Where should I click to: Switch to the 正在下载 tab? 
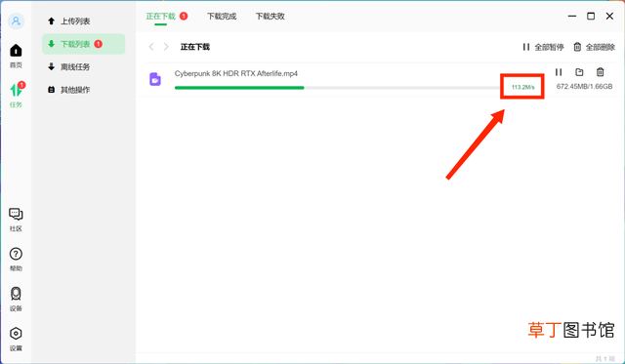(x=160, y=17)
